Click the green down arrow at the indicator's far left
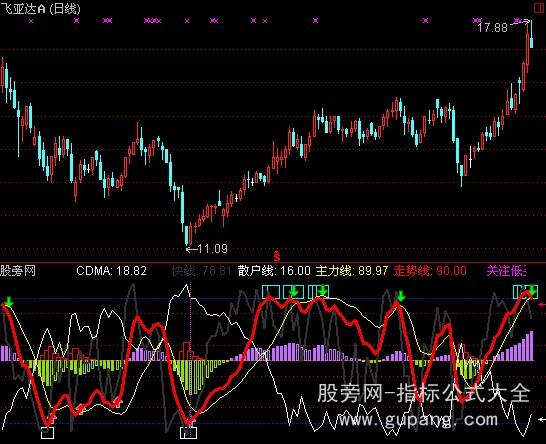546x444 pixels. [x=9, y=302]
